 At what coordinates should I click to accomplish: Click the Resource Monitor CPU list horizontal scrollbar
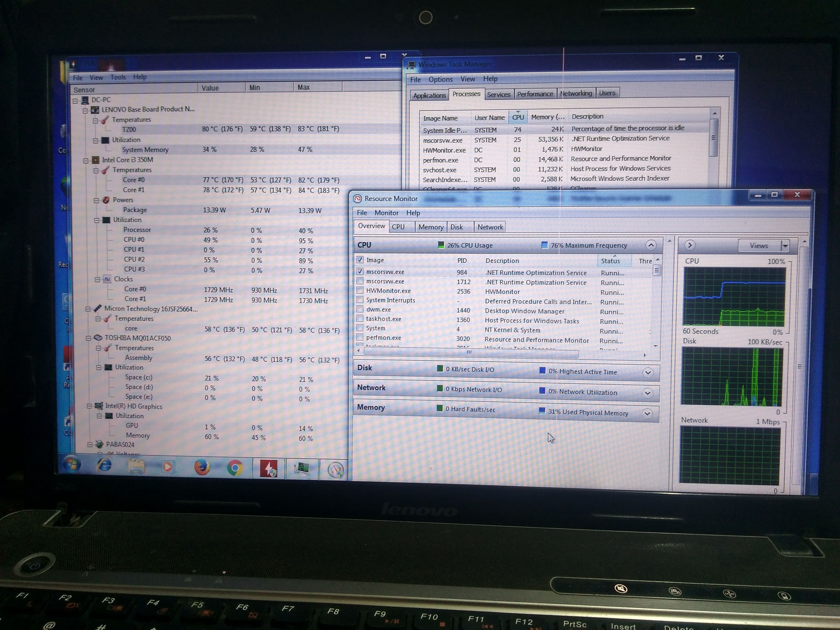(471, 353)
